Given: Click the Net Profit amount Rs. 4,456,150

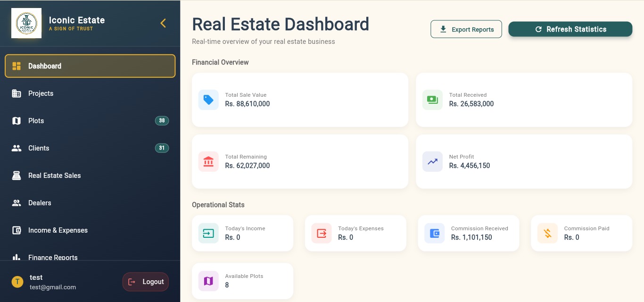Looking at the screenshot, I should (x=470, y=166).
